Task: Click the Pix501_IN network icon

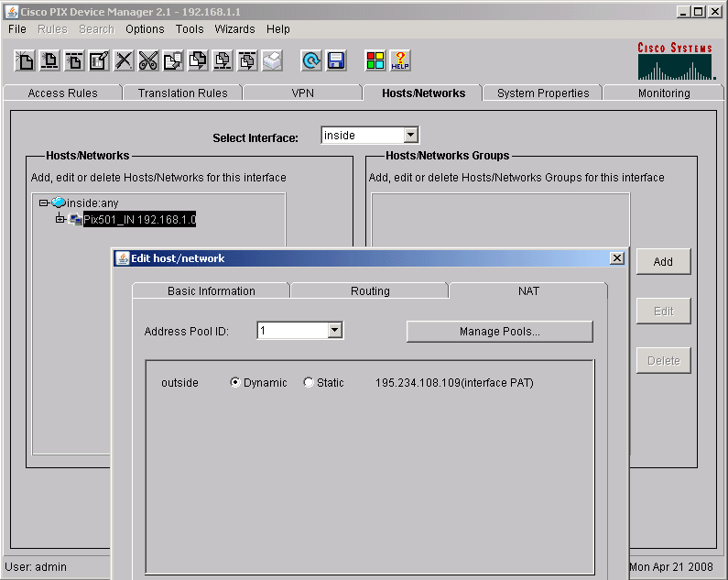Action: click(75, 219)
